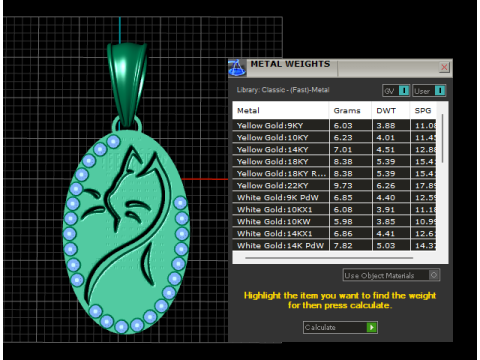
Task: Click the METAL WEIGHTS title bar
Action: point(340,68)
